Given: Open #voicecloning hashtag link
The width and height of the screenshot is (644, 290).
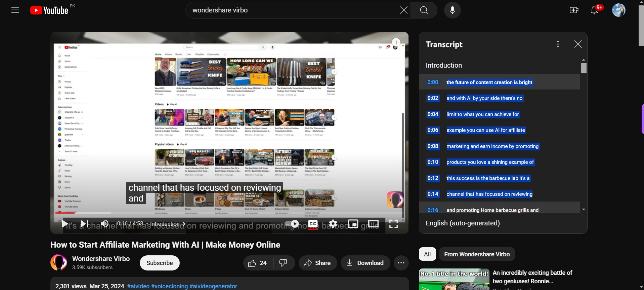Looking at the screenshot, I should [169, 286].
